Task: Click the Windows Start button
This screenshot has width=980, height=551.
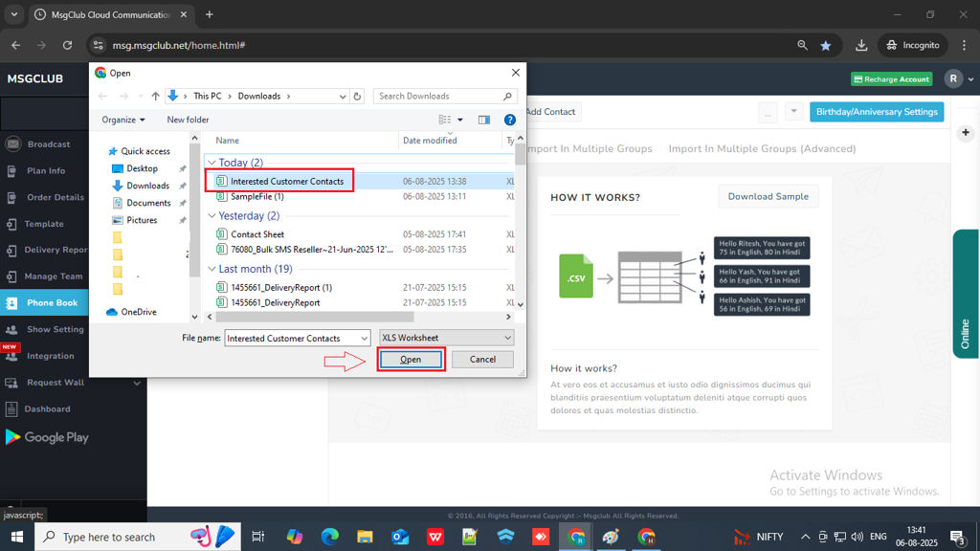Action: pos(17,537)
